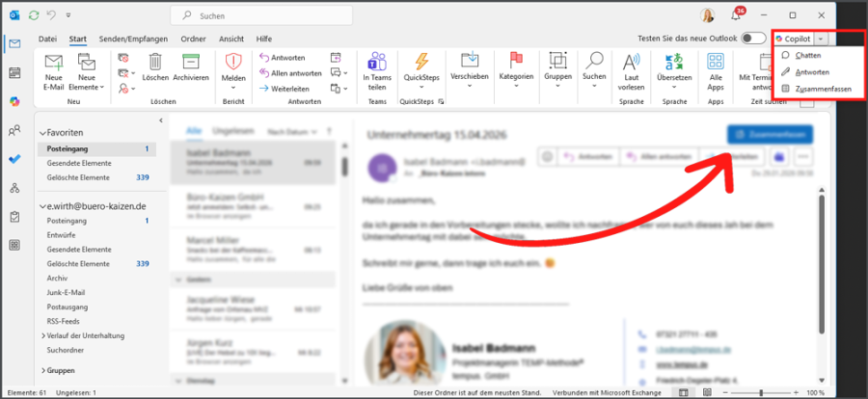Open Calendar from the left sidebar

[x=14, y=72]
